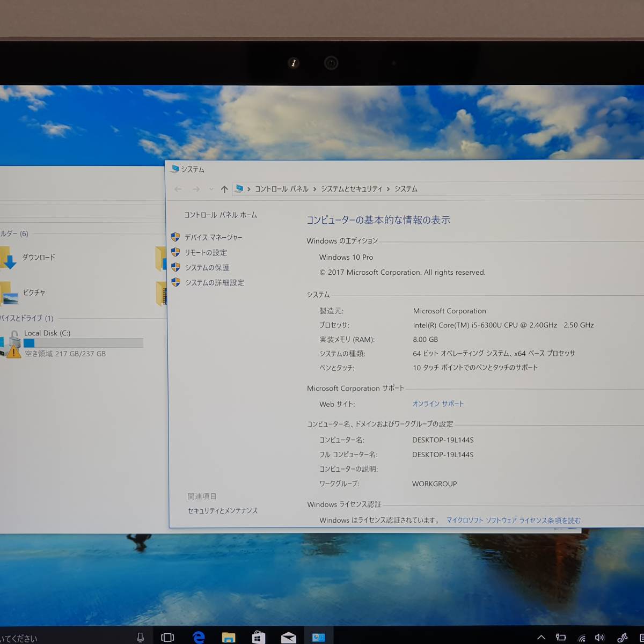Open セキュリティとメンテナンス related item
The width and height of the screenshot is (644, 644).
coord(222,510)
